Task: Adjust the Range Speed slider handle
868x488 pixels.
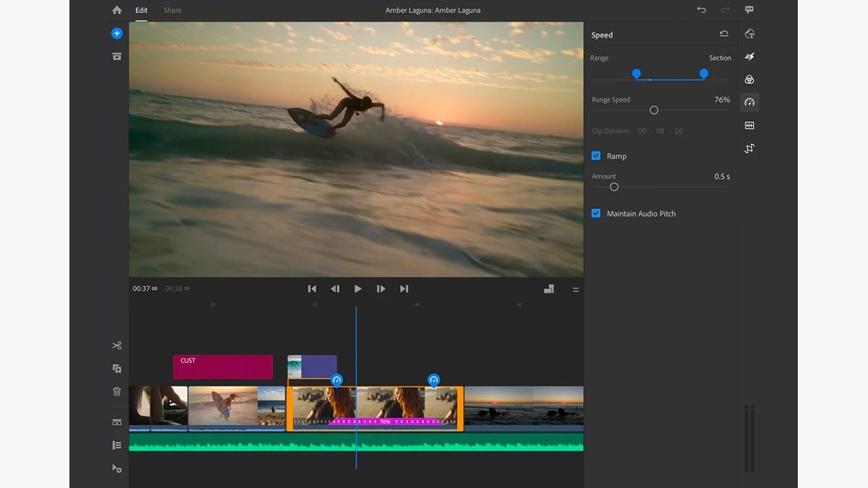Action: [654, 110]
